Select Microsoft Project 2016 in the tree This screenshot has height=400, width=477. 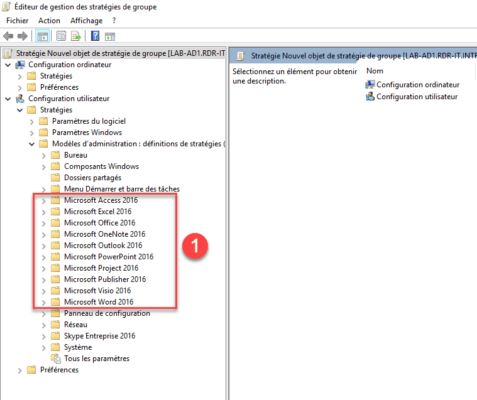click(101, 268)
